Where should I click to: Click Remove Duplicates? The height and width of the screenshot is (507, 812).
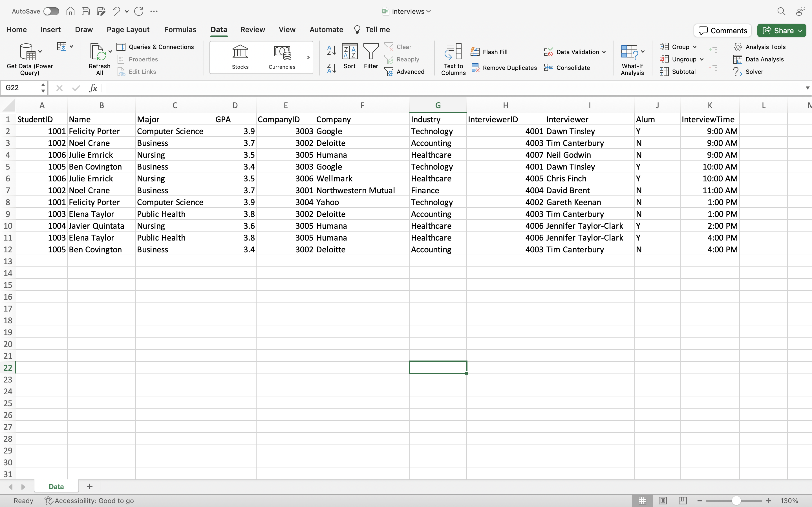coord(504,67)
